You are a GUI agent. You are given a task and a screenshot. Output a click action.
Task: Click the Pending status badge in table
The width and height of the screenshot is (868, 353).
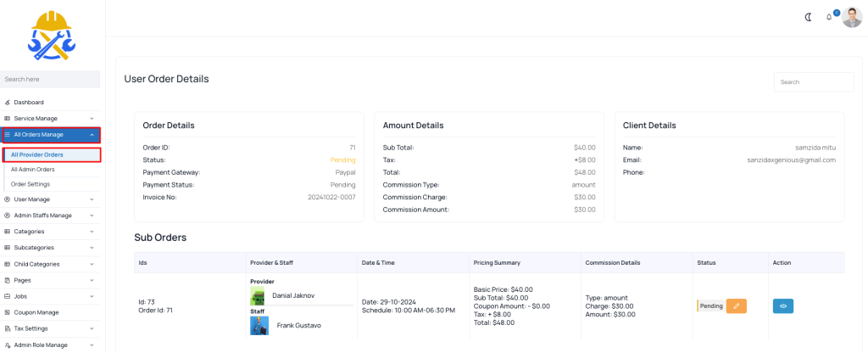pos(711,305)
